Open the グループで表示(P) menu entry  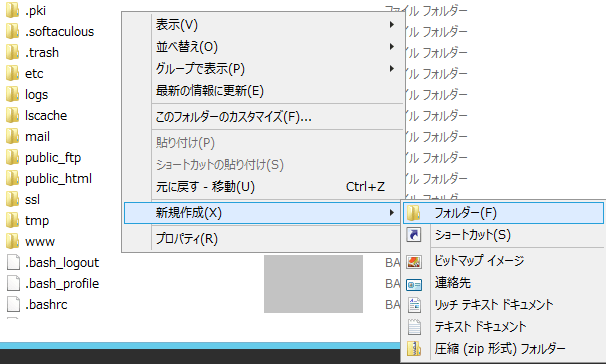(263, 69)
